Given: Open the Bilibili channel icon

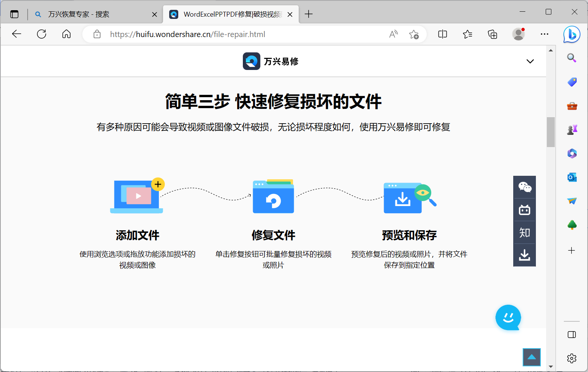Looking at the screenshot, I should [525, 209].
